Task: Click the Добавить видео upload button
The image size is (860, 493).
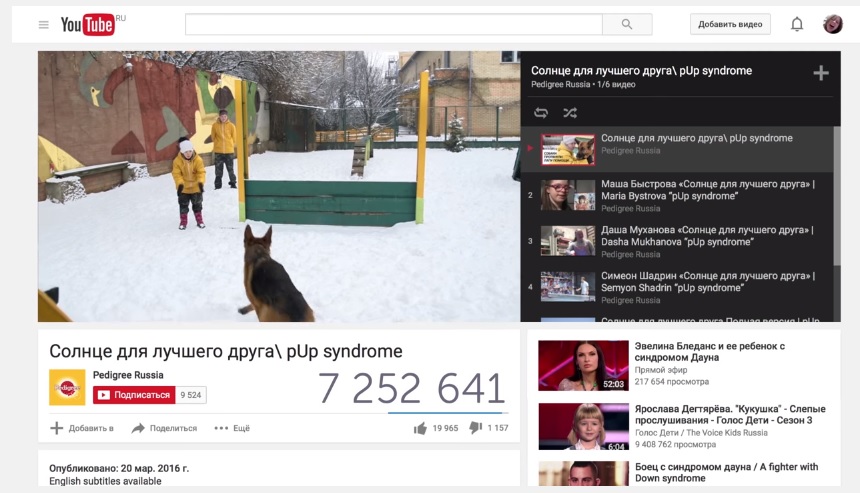Action: click(730, 24)
